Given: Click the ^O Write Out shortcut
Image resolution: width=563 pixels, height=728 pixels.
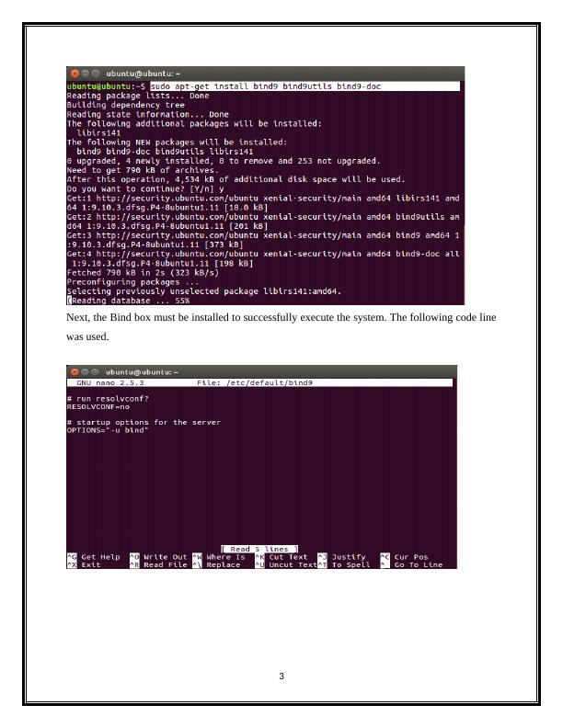Looking at the screenshot, I should coord(158,557).
